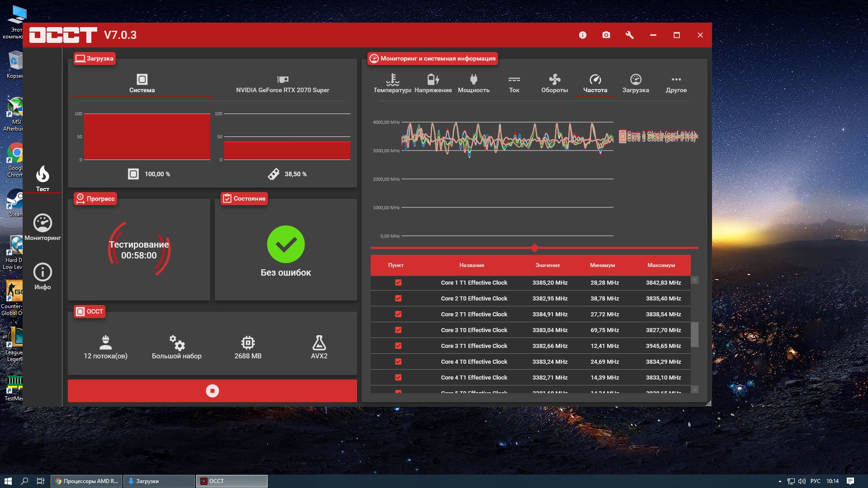
Task: Click the red diamond graph divider handle
Action: pyautogui.click(x=535, y=248)
